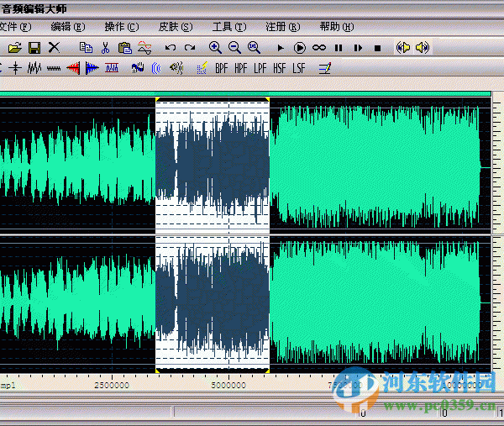This screenshot has height=426, width=504.
Task: Expand the 操作 (Operation) menu
Action: [x=122, y=27]
